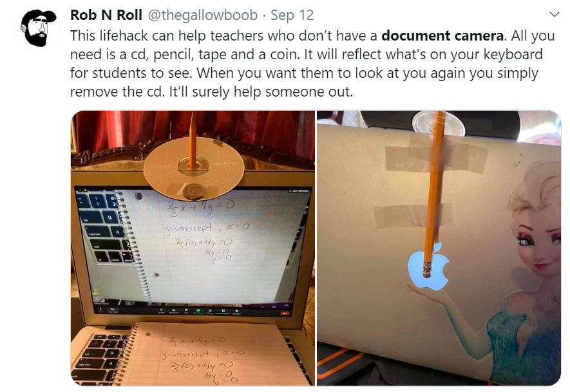Click the green Share Screen icon in photo

point(198,310)
